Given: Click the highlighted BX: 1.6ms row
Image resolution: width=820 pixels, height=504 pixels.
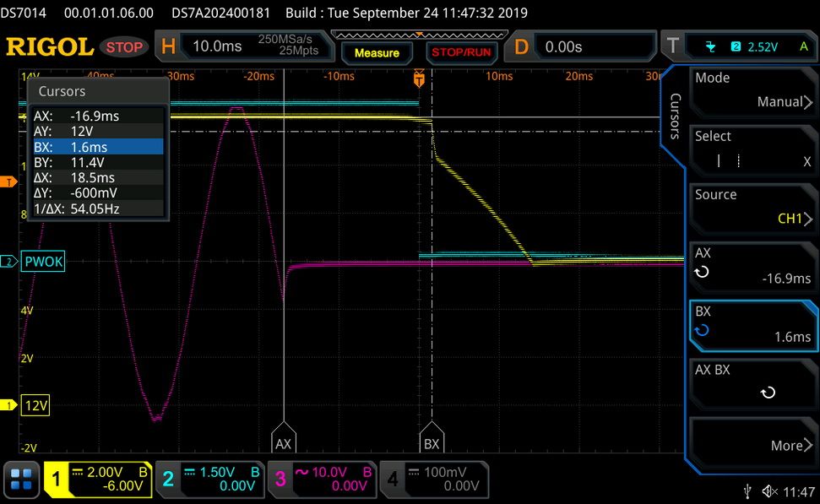Looking at the screenshot, I should tap(98, 146).
